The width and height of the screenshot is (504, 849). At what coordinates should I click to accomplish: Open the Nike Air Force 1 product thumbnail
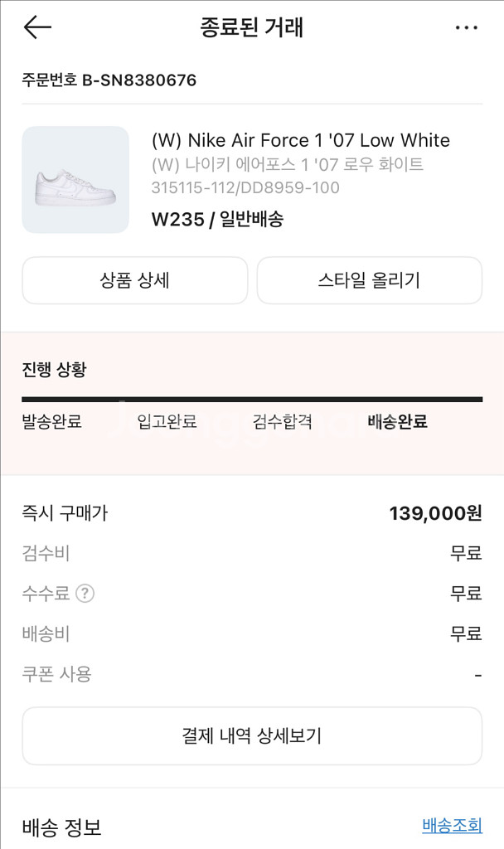pos(75,180)
